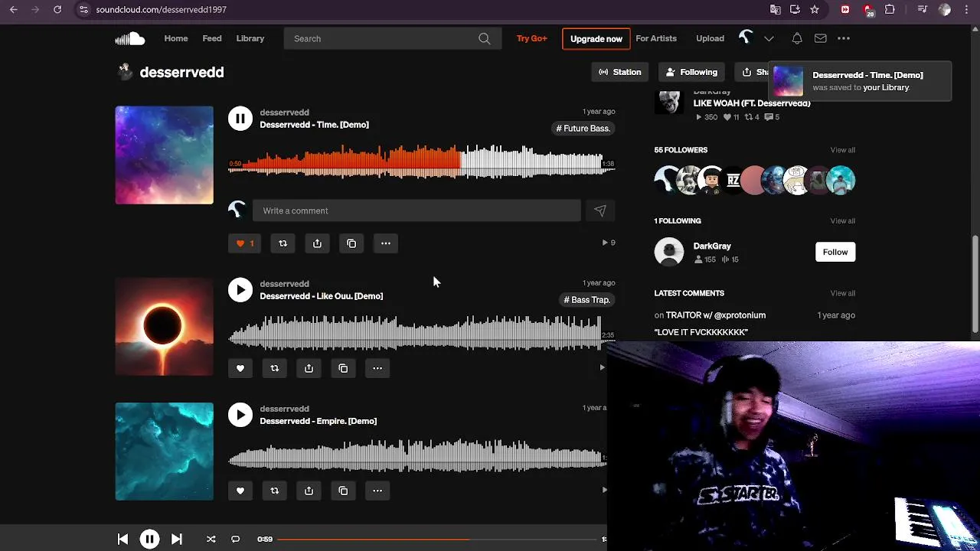Click the page vertical scrollbar

[975, 285]
